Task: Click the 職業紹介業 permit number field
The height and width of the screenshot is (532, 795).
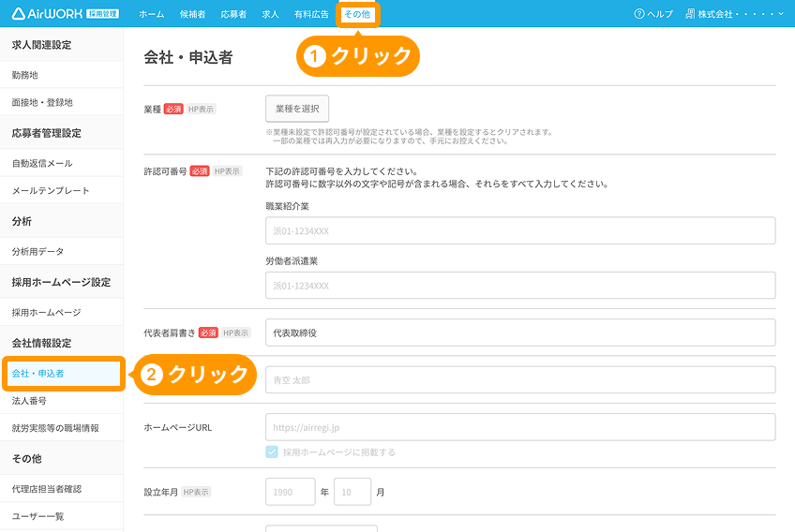Action: [x=520, y=230]
